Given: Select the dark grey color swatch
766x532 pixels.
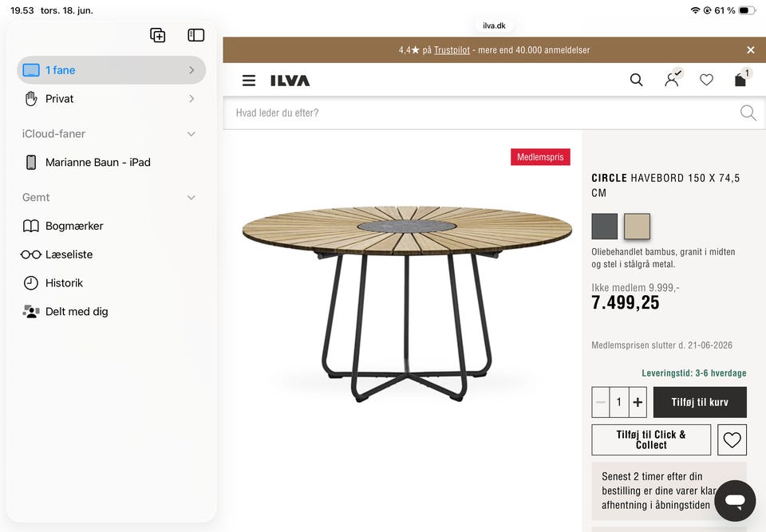Looking at the screenshot, I should click(x=604, y=227).
